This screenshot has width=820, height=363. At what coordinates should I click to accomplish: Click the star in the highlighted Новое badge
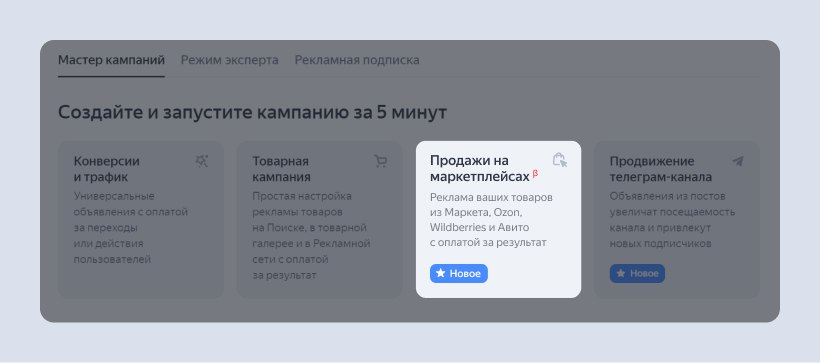point(440,274)
